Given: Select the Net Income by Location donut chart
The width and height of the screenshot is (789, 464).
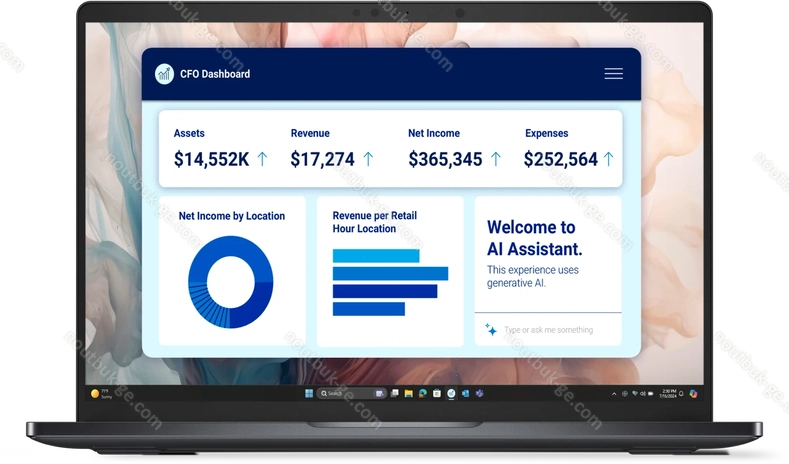Looking at the screenshot, I should click(230, 282).
